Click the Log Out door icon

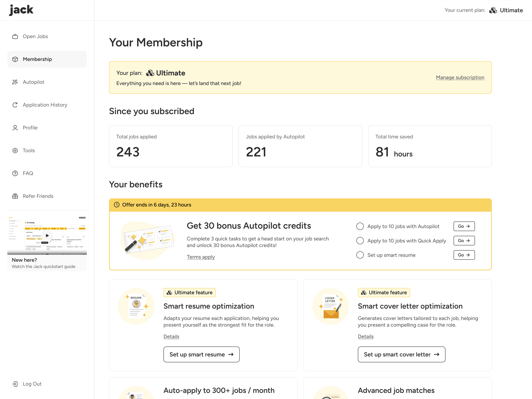point(15,384)
